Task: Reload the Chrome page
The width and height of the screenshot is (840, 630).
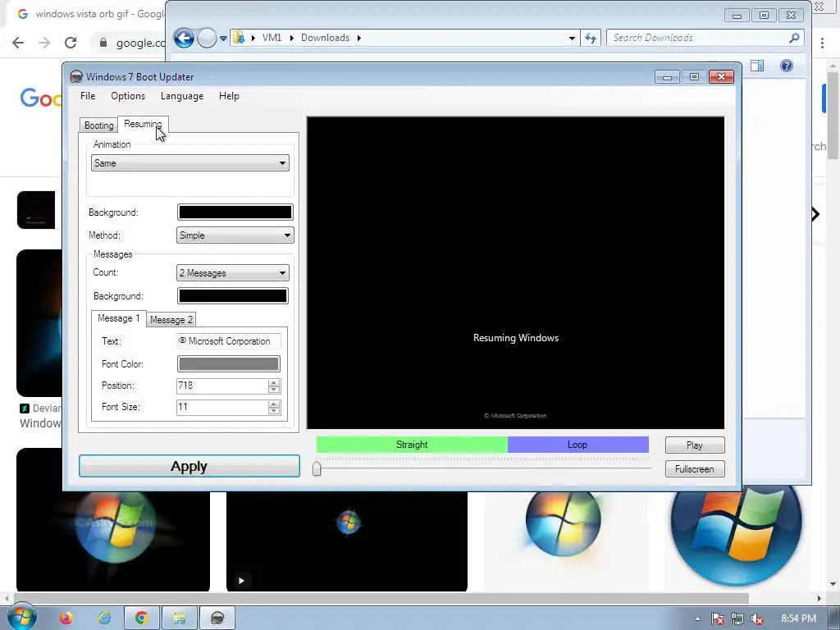Action: pos(71,43)
